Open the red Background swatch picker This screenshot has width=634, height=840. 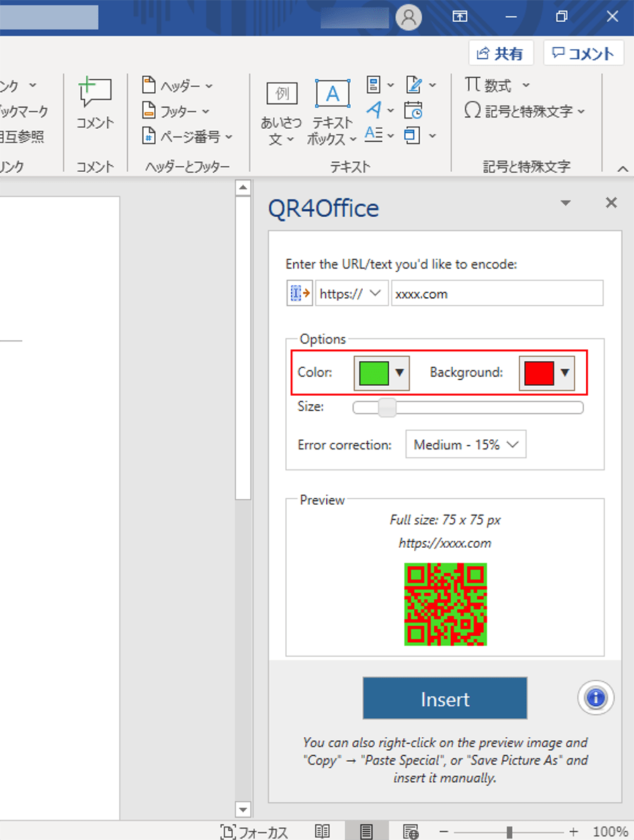(547, 373)
